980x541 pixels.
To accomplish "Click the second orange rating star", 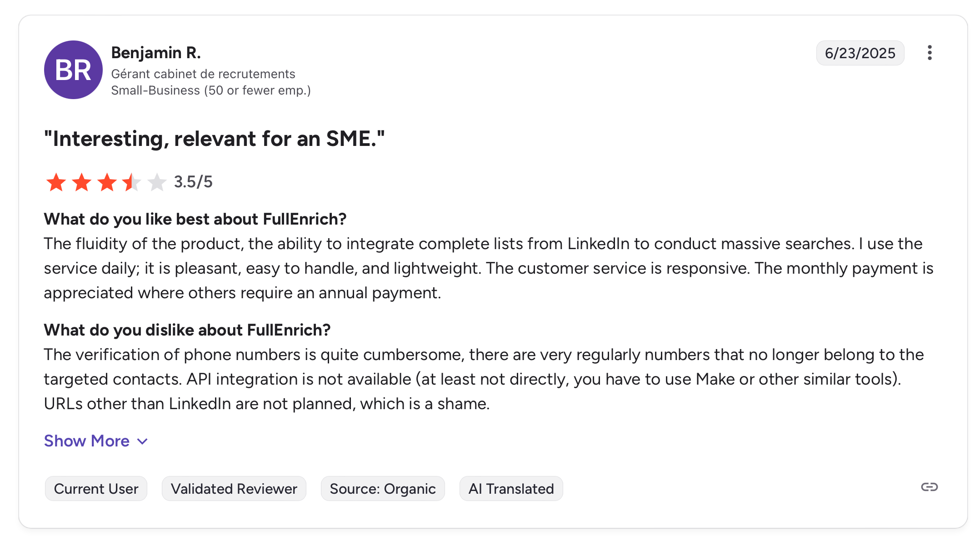I will point(82,182).
